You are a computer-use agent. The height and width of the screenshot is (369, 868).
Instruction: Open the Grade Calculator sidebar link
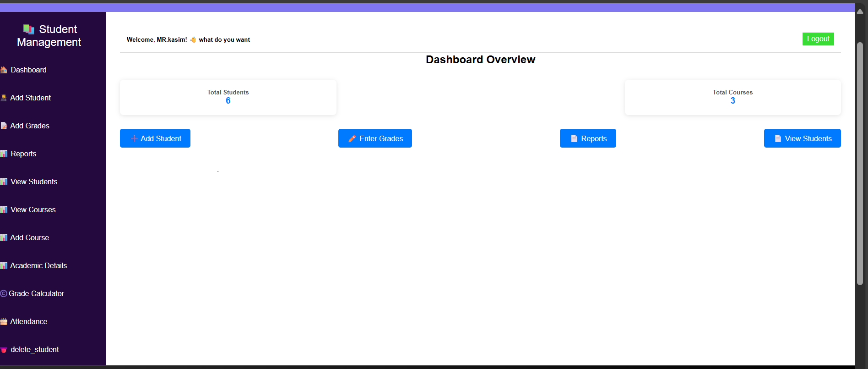pyautogui.click(x=36, y=293)
